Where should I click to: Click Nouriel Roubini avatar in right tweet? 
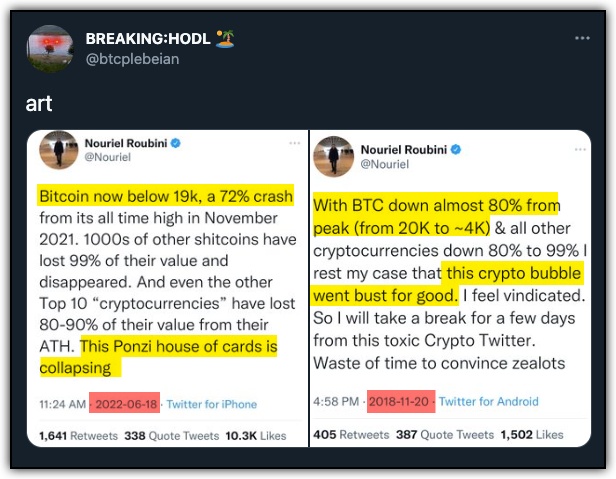pyautogui.click(x=333, y=156)
